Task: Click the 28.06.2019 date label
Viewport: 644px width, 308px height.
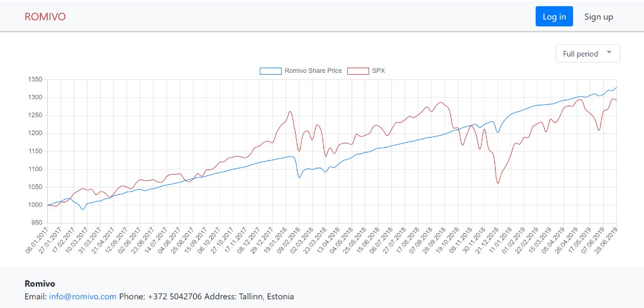Action: [606, 241]
